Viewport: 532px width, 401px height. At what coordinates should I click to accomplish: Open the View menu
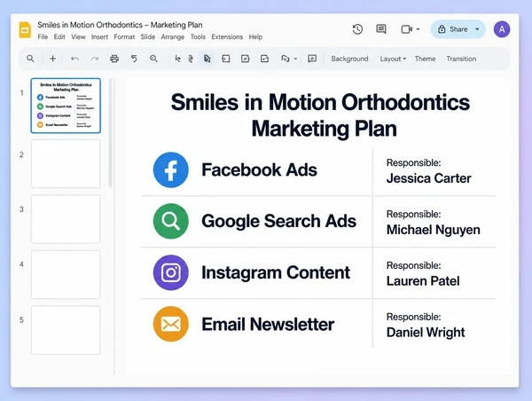coord(78,36)
